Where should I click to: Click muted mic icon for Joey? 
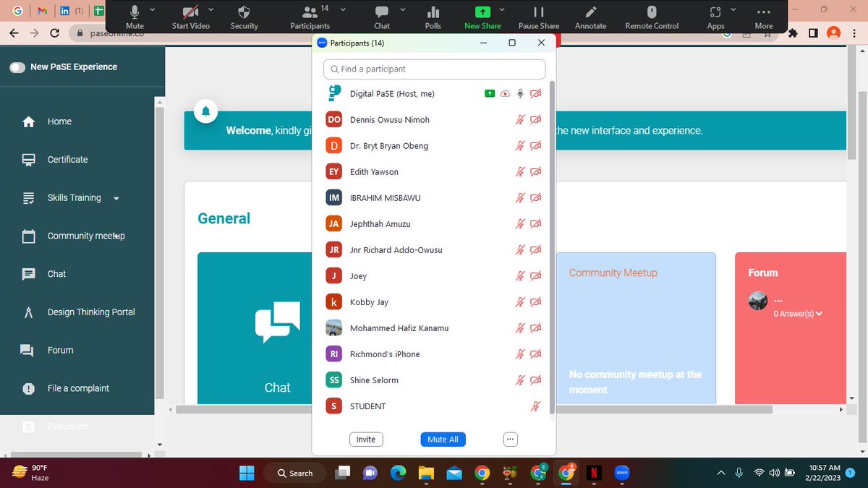[519, 276]
